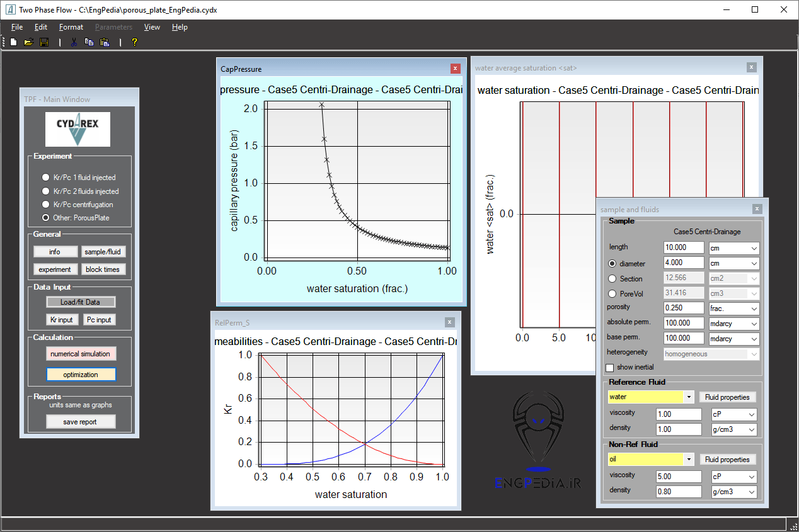Screen dimensions: 799x532
Task: Open the Non-Ref Fluid oil dropdown
Action: pyautogui.click(x=689, y=460)
